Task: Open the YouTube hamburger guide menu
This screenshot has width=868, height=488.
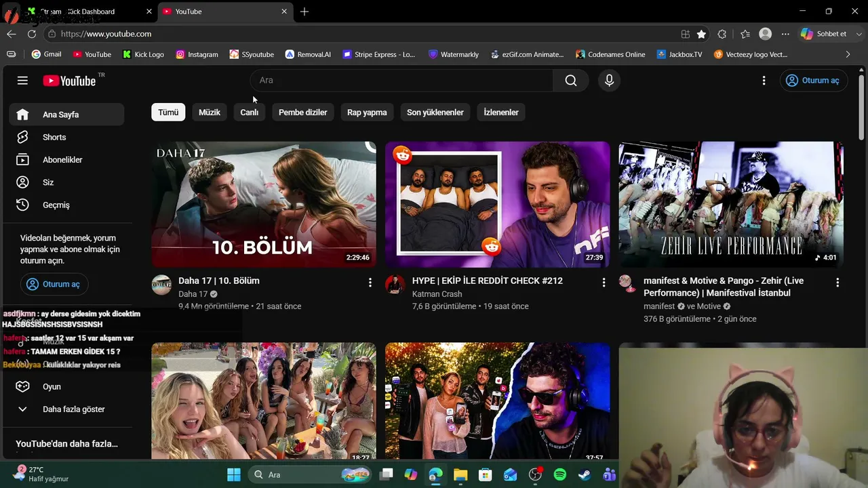Action: click(22, 81)
